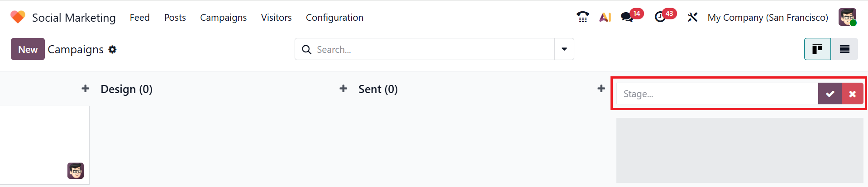Open the clock activities icon
Screen dimensions: 868x187
(x=660, y=17)
